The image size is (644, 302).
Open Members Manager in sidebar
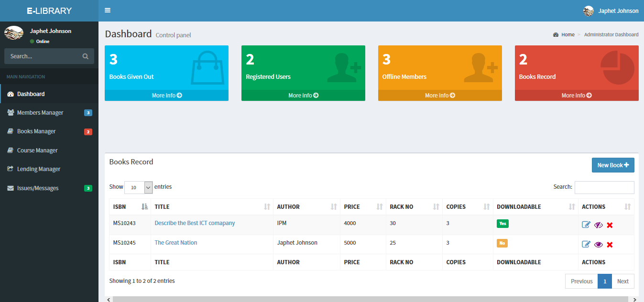(40, 113)
